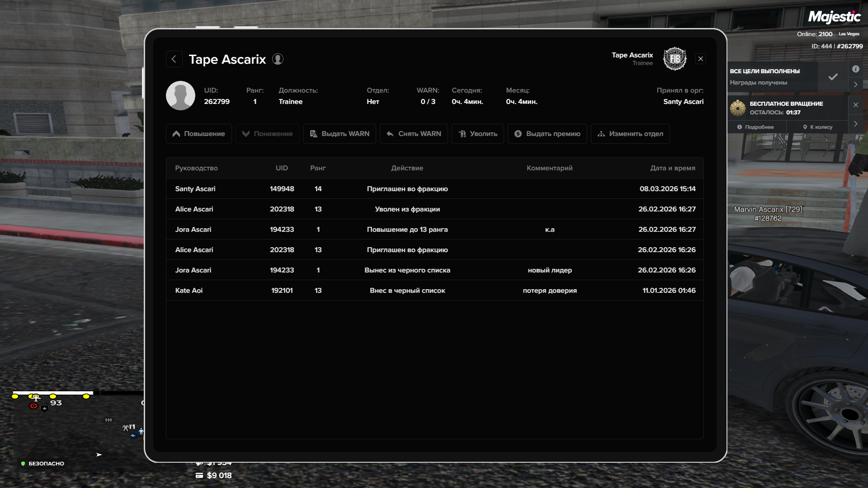Open Изменить отдел department change
Image resolution: width=868 pixels, height=488 pixels.
630,134
